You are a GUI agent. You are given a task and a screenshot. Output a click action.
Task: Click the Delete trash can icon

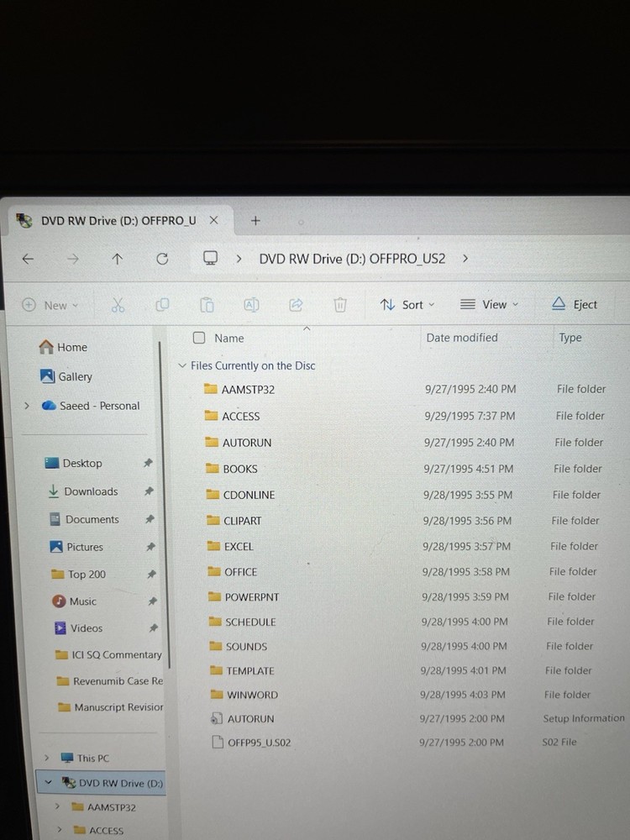point(339,305)
